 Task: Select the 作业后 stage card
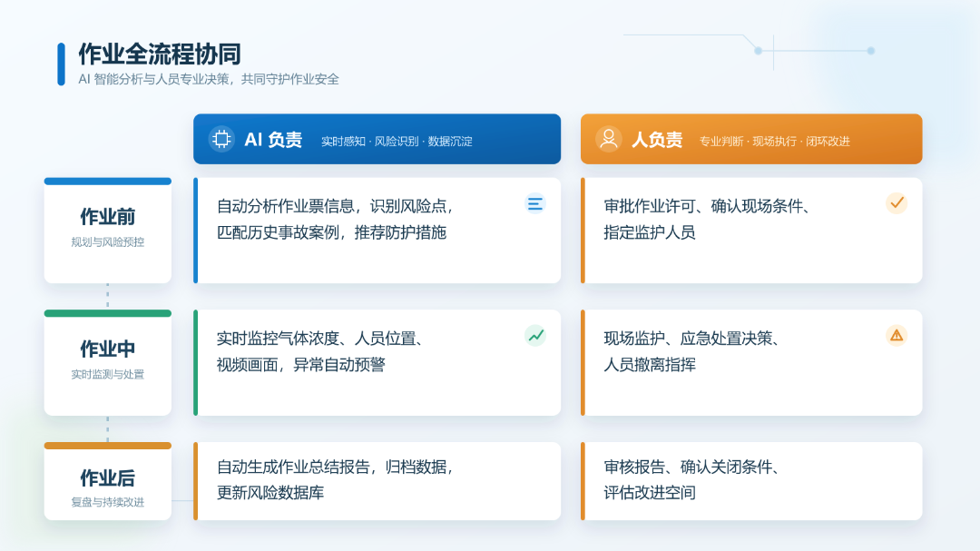tap(107, 481)
